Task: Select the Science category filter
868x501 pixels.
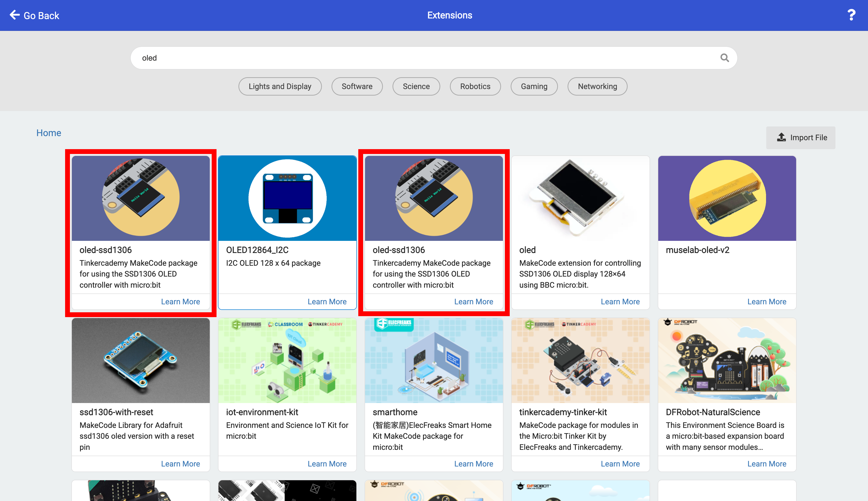Action: [416, 86]
